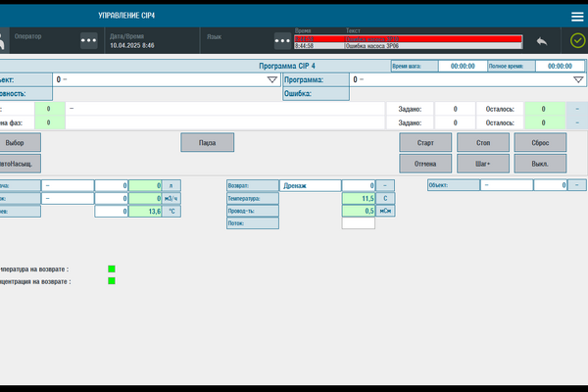Expand the Программа dropdown
588x392 pixels.
point(578,80)
